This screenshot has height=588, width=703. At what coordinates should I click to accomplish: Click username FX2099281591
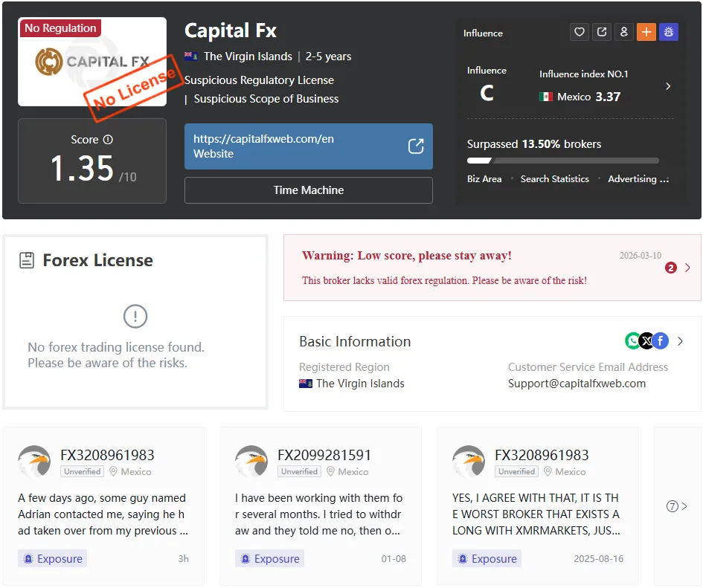click(324, 456)
